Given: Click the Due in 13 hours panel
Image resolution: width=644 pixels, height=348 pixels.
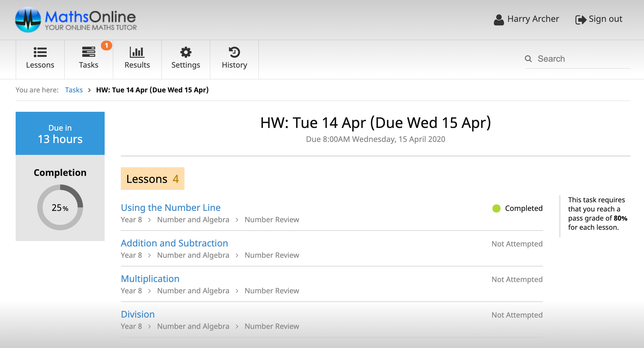Looking at the screenshot, I should coord(60,133).
